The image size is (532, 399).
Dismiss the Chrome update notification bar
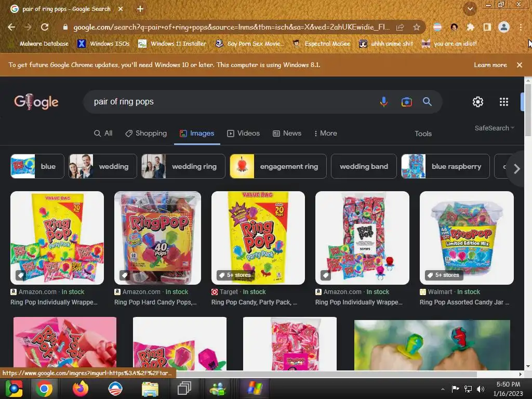pyautogui.click(x=520, y=65)
